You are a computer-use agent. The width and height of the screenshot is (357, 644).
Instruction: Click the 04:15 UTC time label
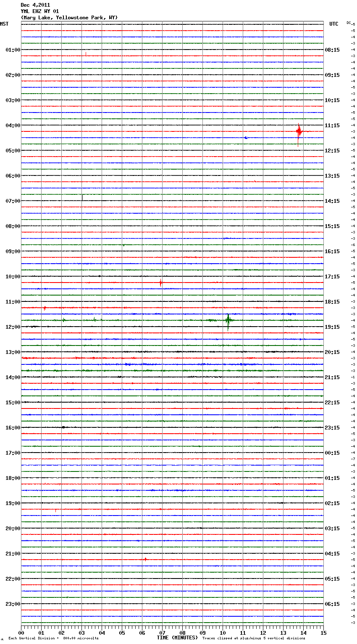[332, 554]
